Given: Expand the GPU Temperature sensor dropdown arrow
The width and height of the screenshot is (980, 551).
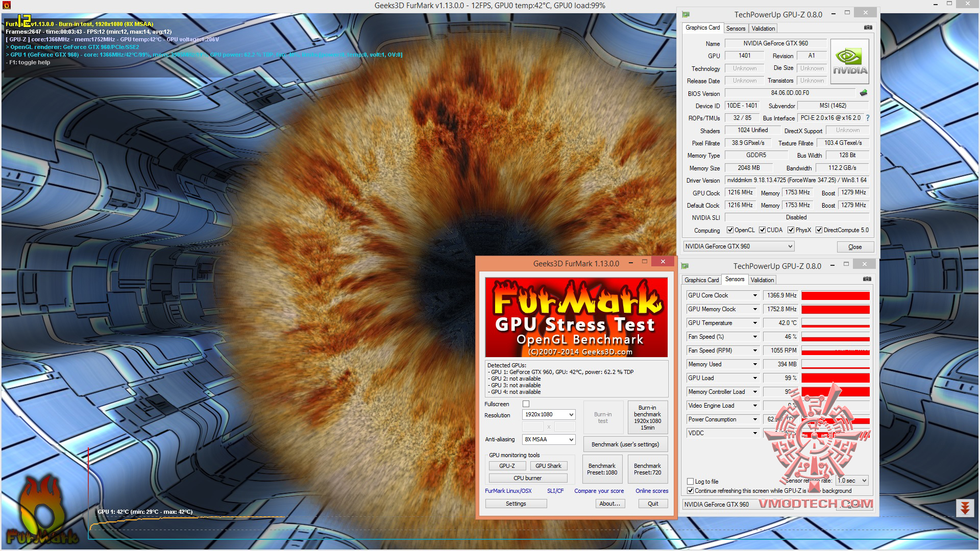Looking at the screenshot, I should (755, 323).
